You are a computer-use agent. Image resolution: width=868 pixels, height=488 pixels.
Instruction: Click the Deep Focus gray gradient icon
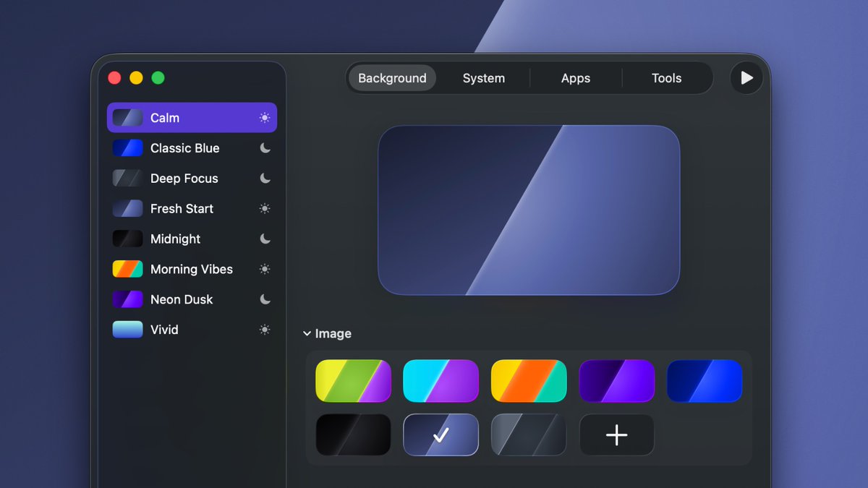(127, 178)
